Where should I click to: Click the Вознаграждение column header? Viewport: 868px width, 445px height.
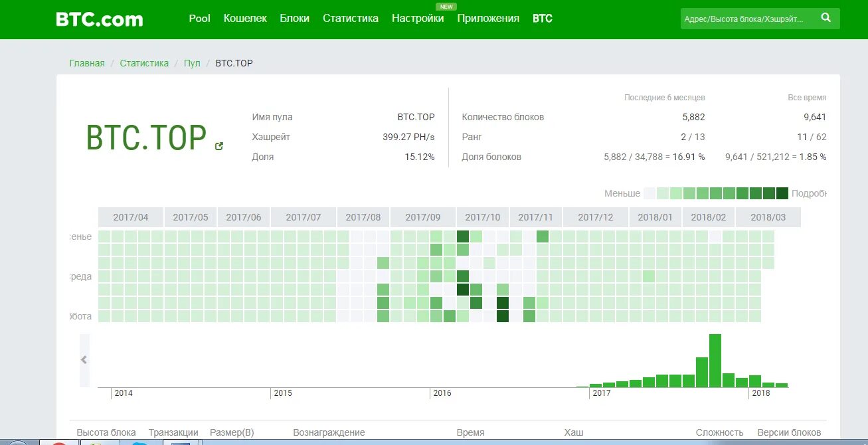coord(329,432)
